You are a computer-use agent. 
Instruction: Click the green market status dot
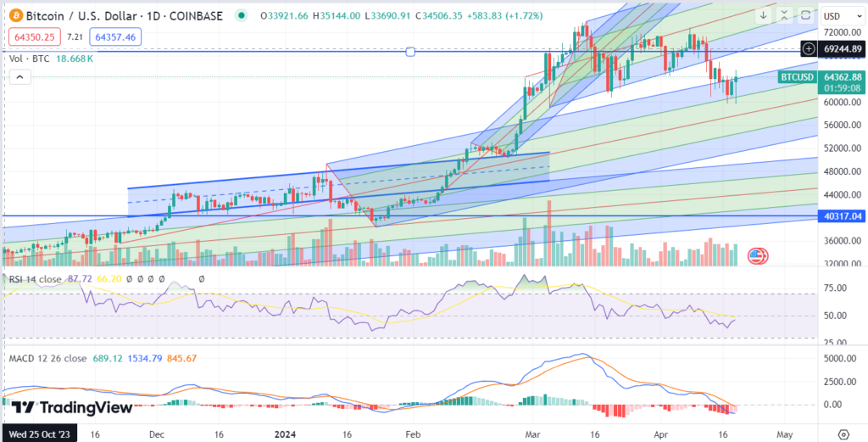tap(240, 15)
